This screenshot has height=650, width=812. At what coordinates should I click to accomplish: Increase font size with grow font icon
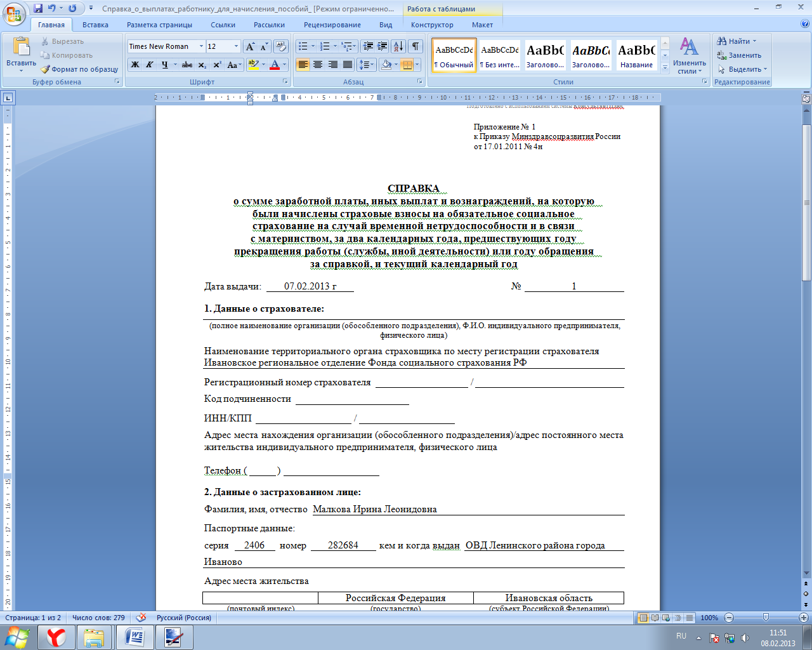(250, 46)
